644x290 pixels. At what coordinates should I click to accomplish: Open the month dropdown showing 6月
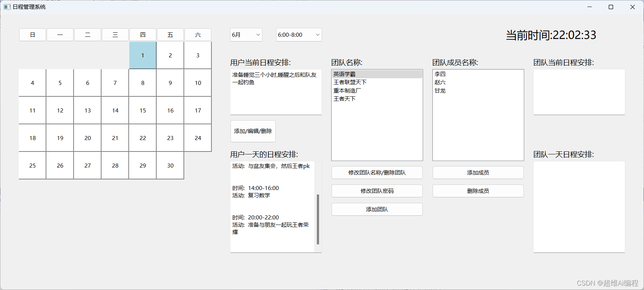(x=246, y=35)
